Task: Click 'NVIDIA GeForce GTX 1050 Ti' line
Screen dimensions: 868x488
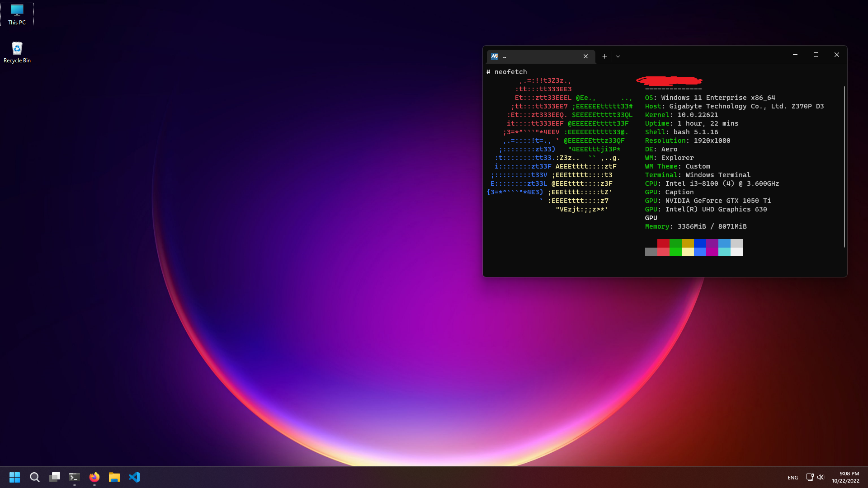Action: pos(708,201)
